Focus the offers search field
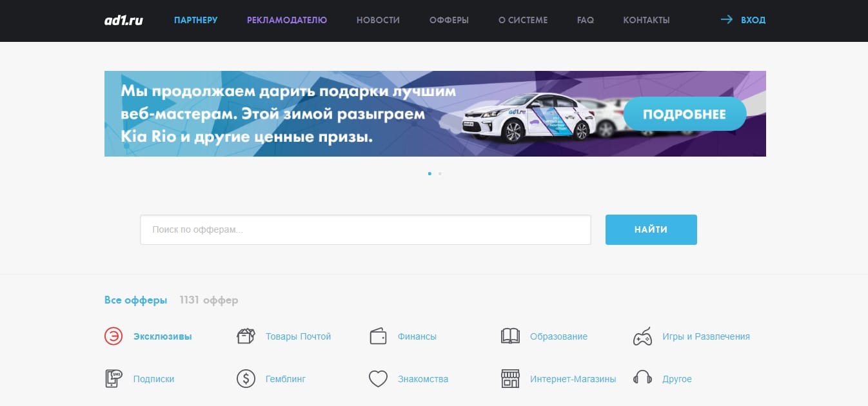 point(366,229)
